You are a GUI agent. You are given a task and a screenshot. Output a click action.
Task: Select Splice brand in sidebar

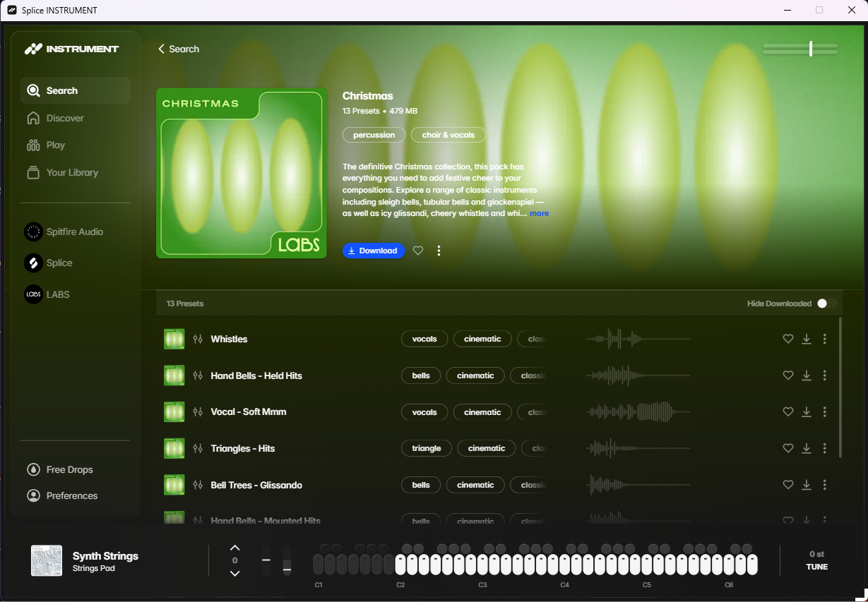pos(49,263)
